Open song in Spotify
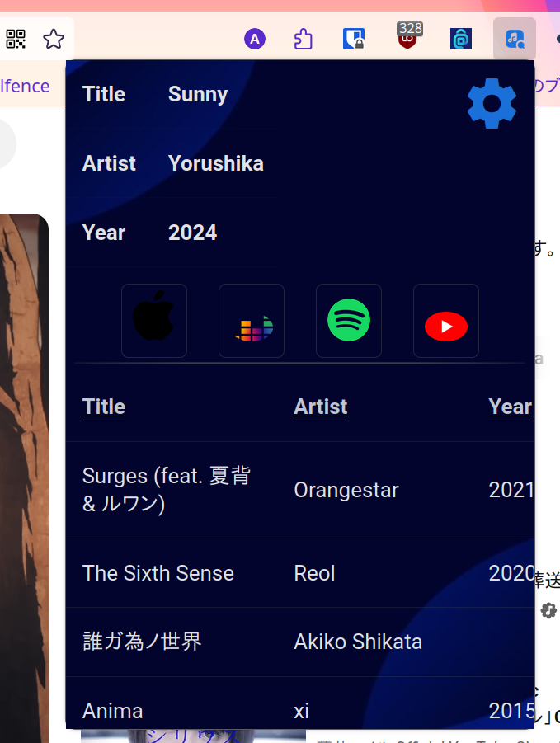This screenshot has height=743, width=560. tap(349, 321)
